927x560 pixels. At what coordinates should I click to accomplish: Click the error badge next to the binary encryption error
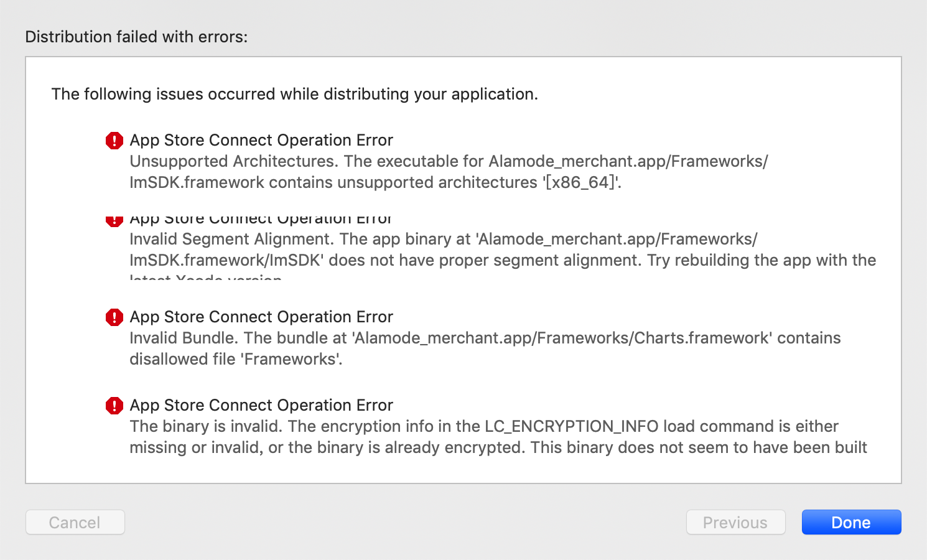pyautogui.click(x=114, y=405)
